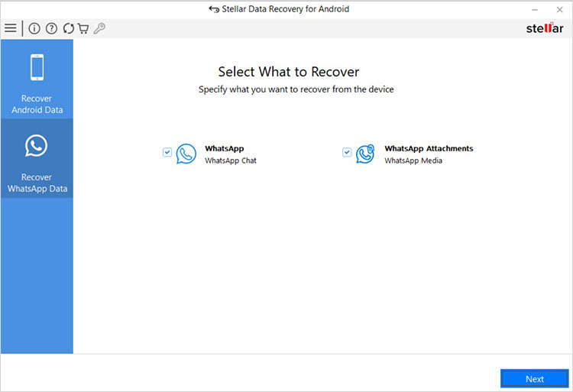Click the phone icon in sidebar
The image size is (573, 392).
(x=37, y=67)
